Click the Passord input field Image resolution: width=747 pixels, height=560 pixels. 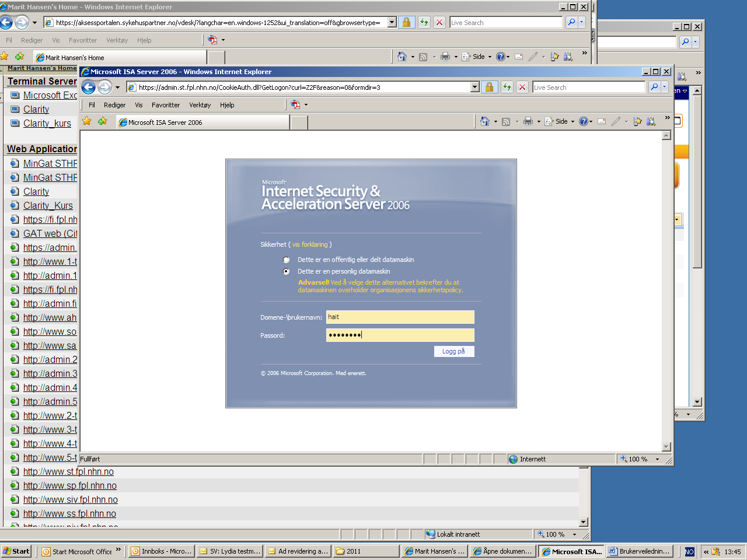tap(400, 335)
